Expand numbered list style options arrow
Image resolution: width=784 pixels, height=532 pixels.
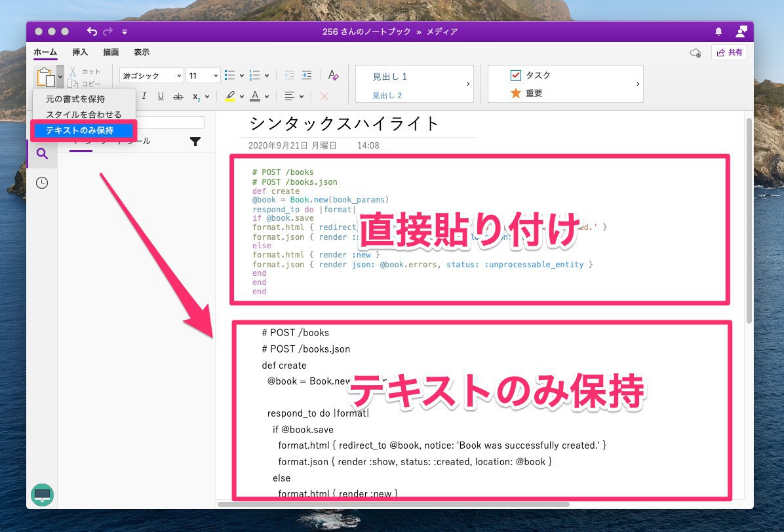point(267,76)
